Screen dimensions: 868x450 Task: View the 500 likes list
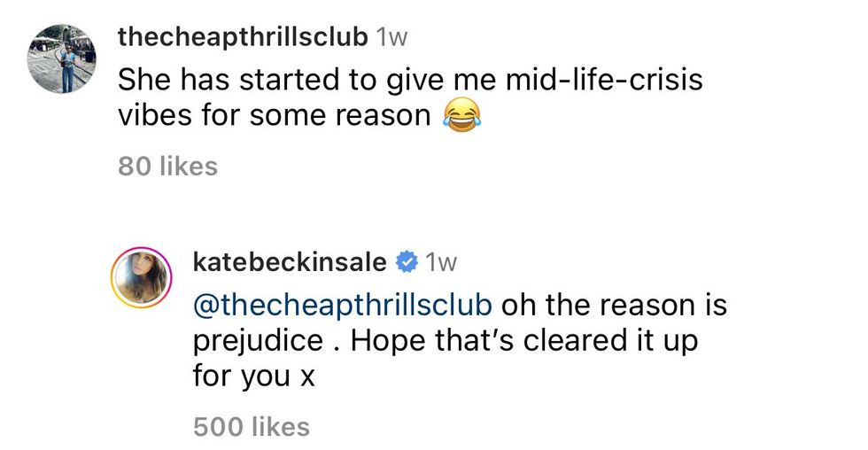(251, 426)
